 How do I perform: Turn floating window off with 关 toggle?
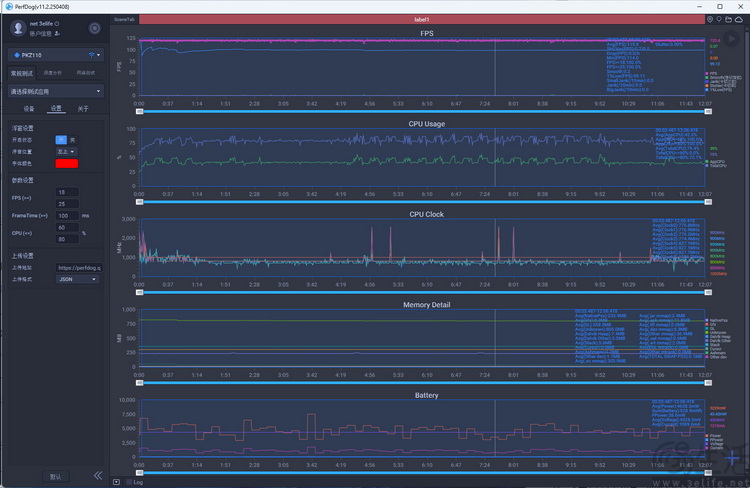[72, 140]
